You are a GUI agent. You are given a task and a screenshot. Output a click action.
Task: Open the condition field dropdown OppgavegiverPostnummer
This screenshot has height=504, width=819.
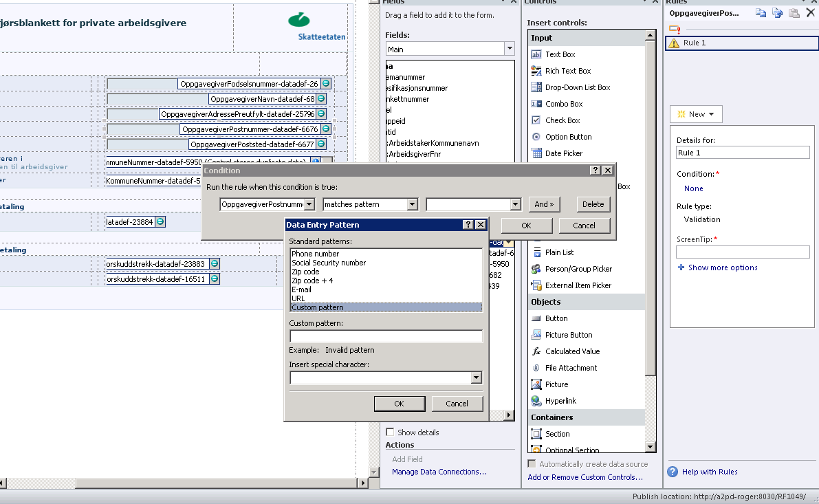309,204
